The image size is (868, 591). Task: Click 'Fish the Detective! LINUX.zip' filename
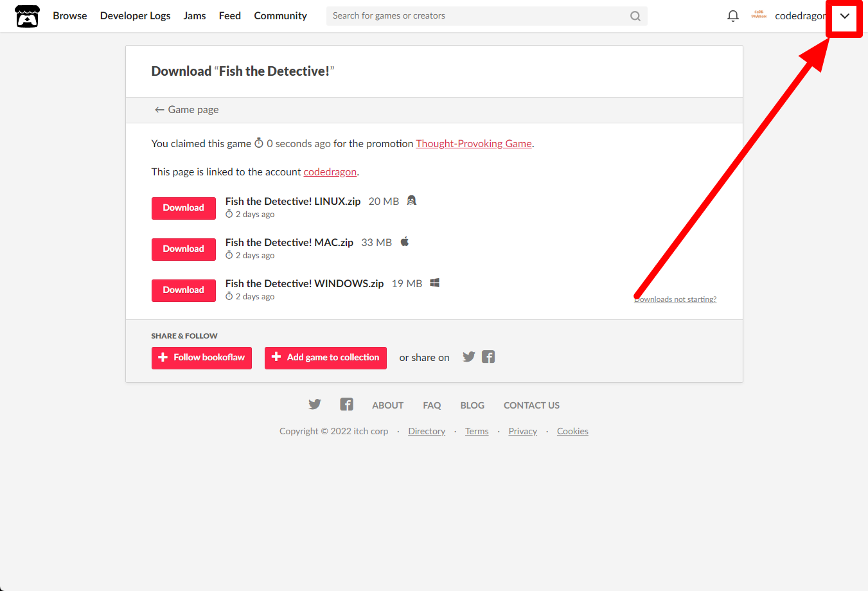coord(293,201)
